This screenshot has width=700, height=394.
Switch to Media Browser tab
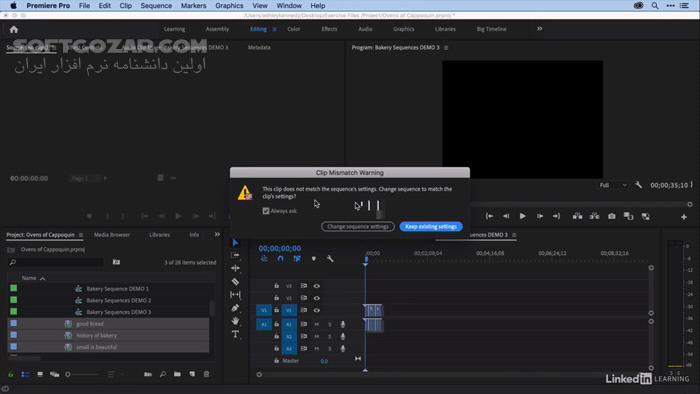pos(112,235)
